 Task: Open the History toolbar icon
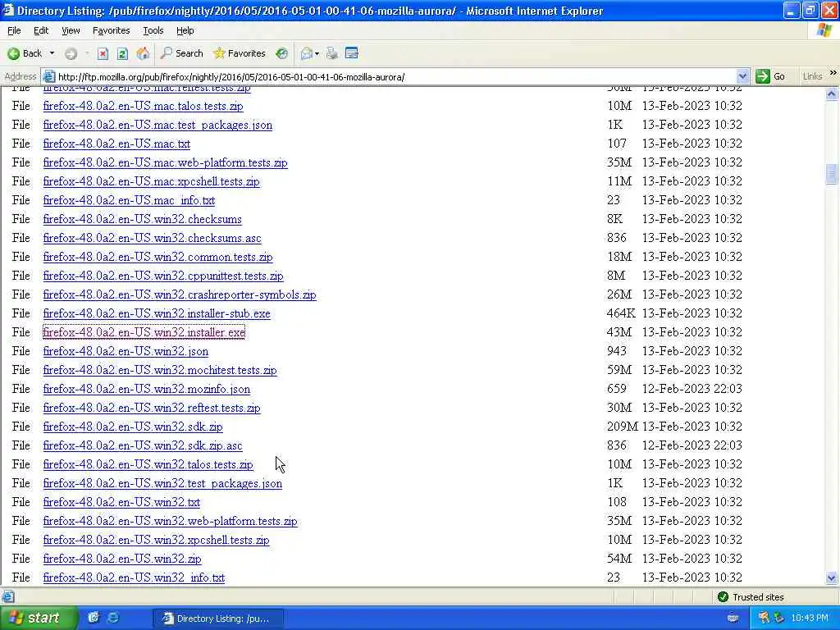tap(282, 53)
